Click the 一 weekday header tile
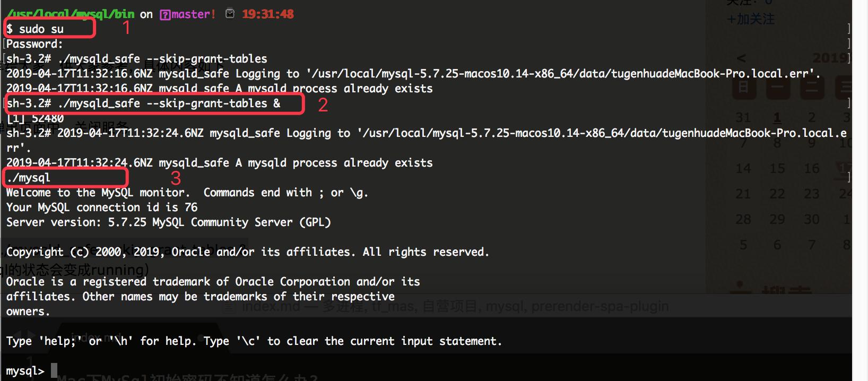The width and height of the screenshot is (868, 381). (778, 88)
